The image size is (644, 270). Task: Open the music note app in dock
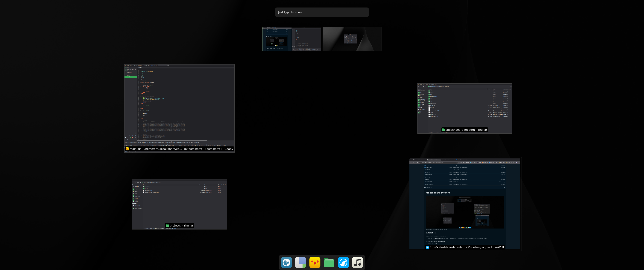click(x=358, y=262)
